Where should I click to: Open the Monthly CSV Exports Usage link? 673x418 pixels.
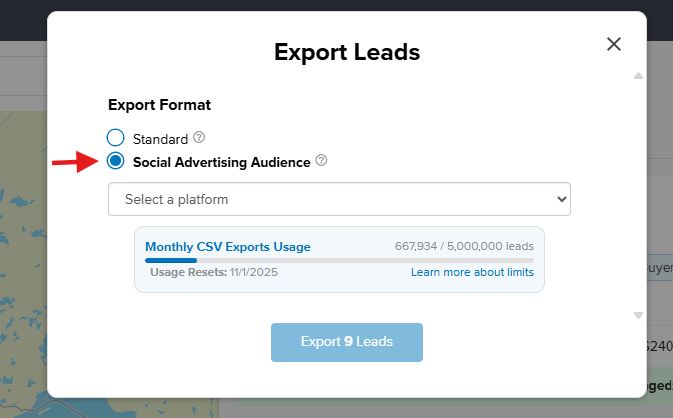tap(228, 247)
